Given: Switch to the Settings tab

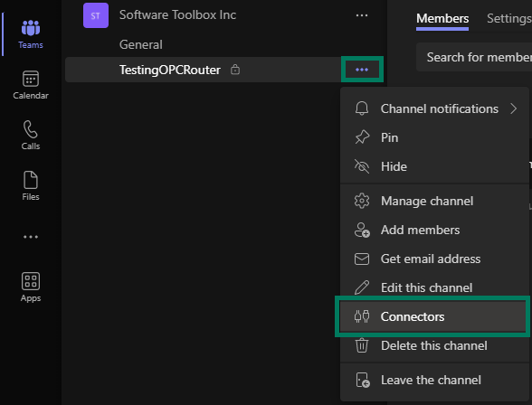Looking at the screenshot, I should [508, 18].
